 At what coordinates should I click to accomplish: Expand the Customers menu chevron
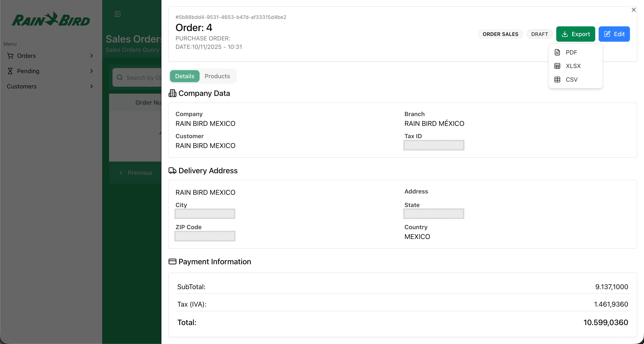[92, 86]
